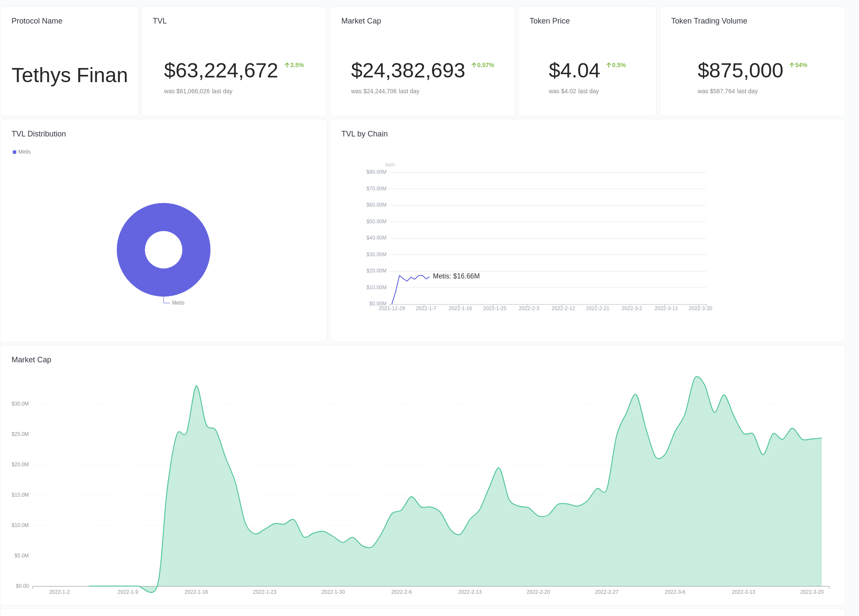The height and width of the screenshot is (616, 859).
Task: Click the Metis $16.66M tooltip value
Action: pos(456,276)
